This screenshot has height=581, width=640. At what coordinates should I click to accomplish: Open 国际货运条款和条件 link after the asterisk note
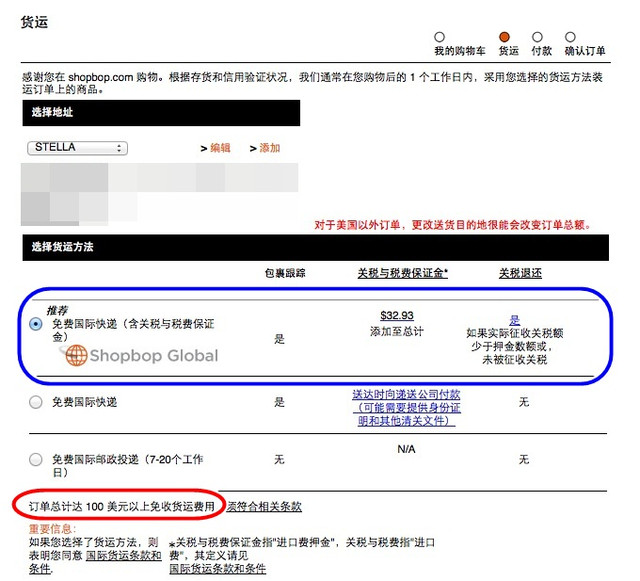pos(218,568)
